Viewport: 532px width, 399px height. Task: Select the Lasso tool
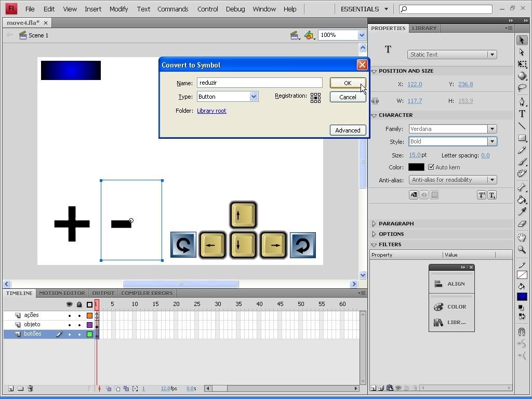coord(522,88)
